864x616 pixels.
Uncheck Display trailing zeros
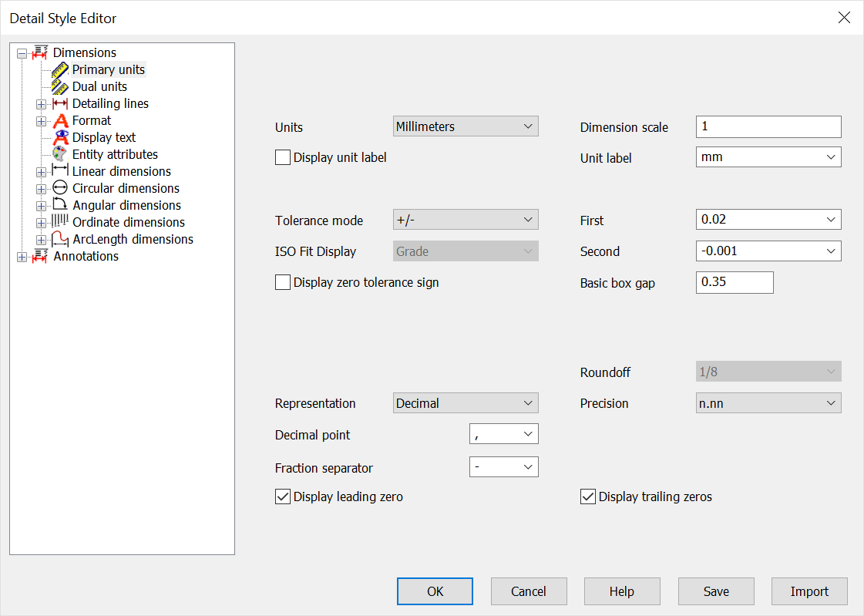pyautogui.click(x=588, y=497)
